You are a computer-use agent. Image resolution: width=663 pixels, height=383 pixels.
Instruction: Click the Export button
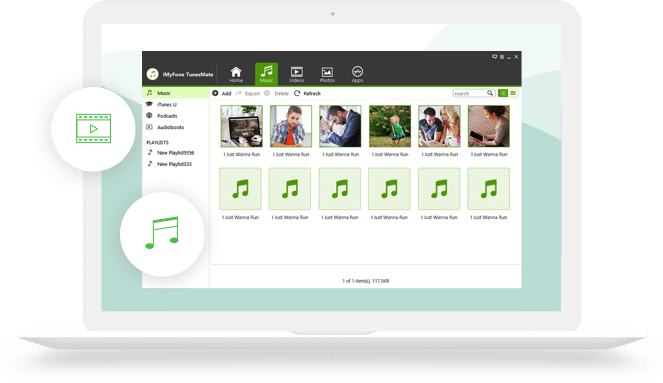[248, 93]
